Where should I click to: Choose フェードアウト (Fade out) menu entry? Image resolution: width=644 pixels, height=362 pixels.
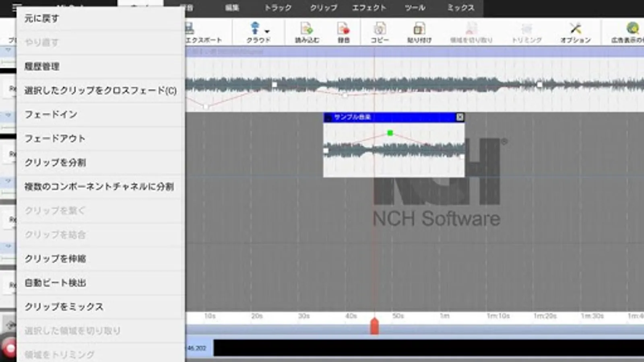[x=101, y=138]
